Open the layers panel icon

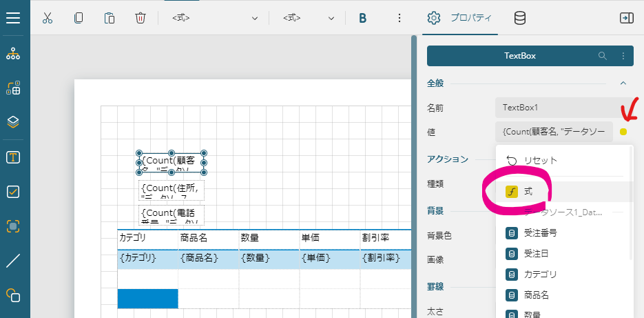pos(13,122)
